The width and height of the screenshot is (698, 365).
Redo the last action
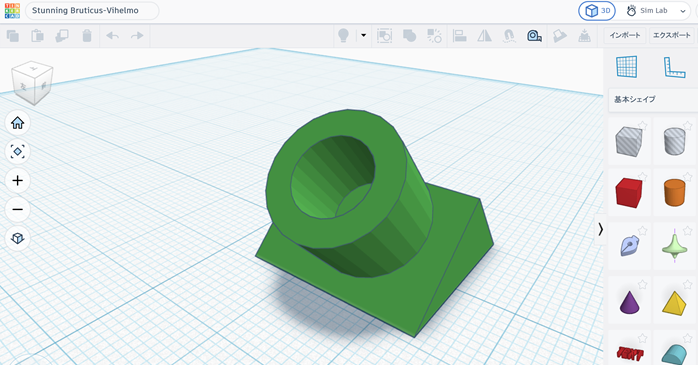click(x=137, y=36)
